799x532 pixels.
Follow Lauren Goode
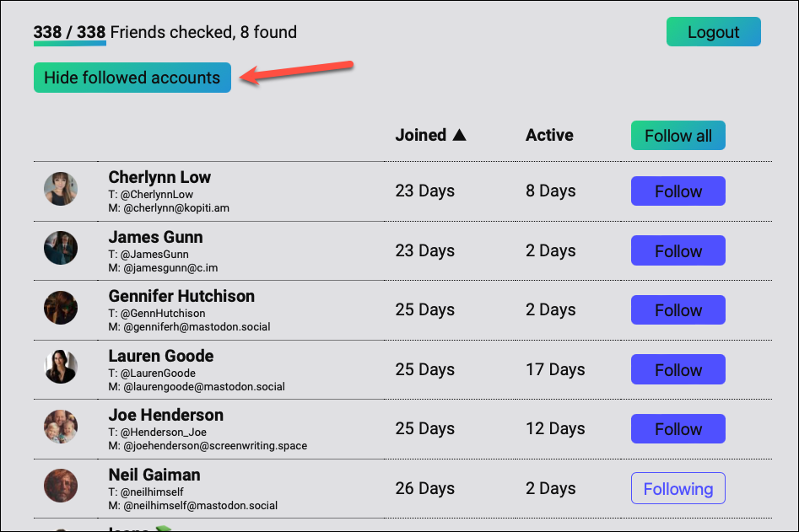[678, 369]
